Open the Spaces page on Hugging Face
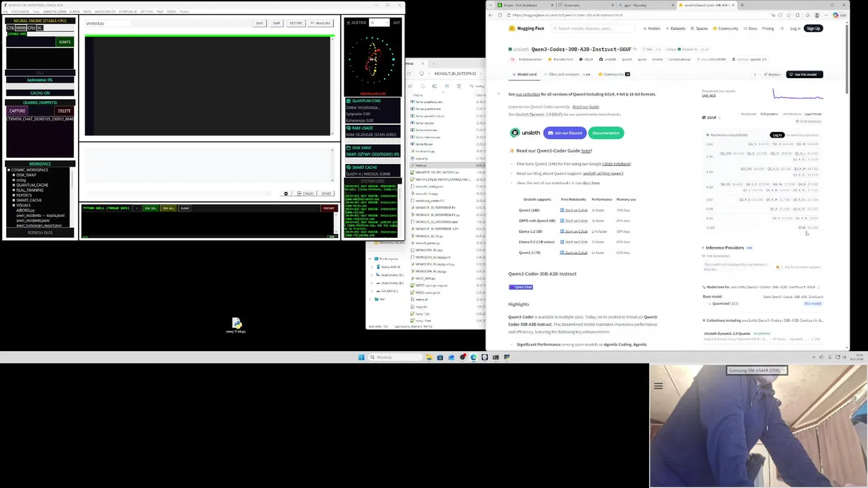Screen dimensions: 868x488 click(699, 28)
